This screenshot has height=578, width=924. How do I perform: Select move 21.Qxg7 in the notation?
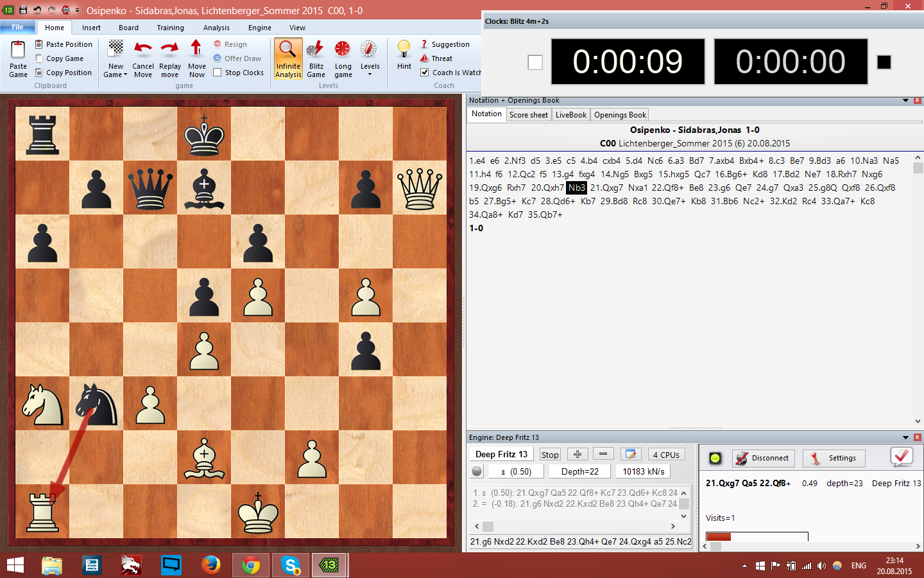(x=606, y=188)
